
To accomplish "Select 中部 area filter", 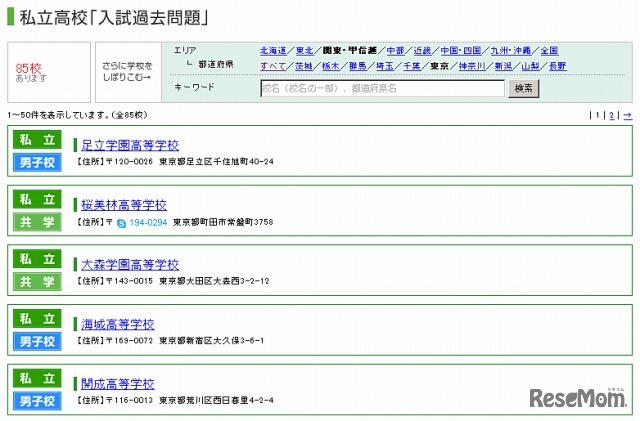I will (x=395, y=51).
